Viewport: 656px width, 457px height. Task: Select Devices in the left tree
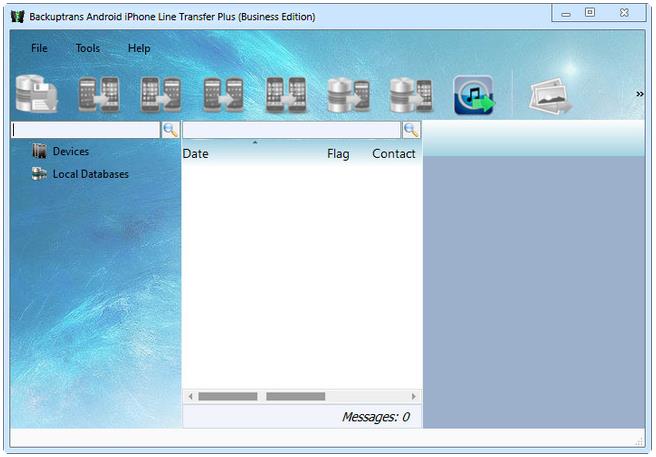[x=70, y=152]
